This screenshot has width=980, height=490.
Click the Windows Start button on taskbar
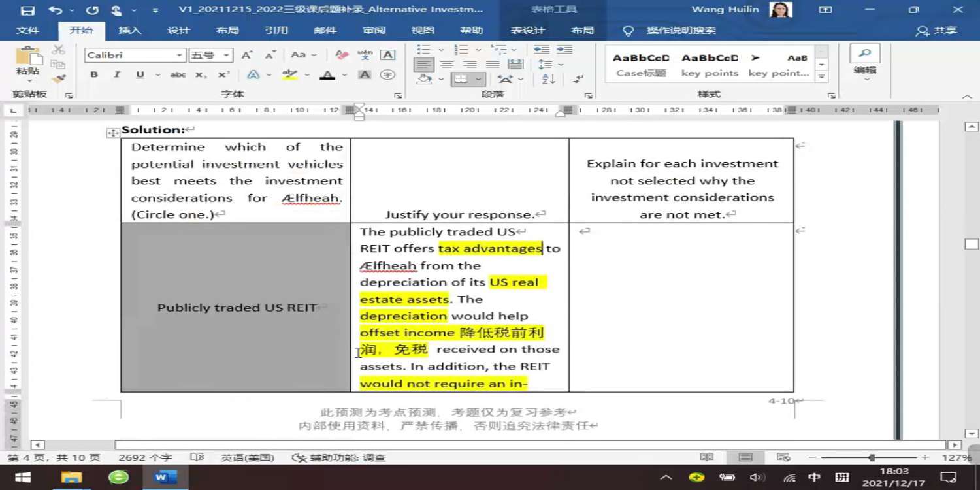23,478
